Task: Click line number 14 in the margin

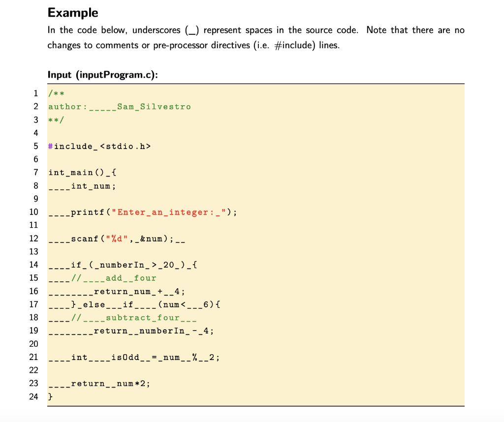Action: [x=33, y=265]
